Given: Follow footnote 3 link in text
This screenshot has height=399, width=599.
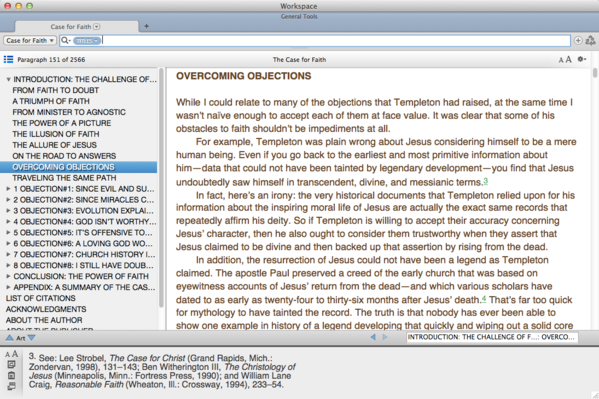Looking at the screenshot, I should click(x=486, y=181).
